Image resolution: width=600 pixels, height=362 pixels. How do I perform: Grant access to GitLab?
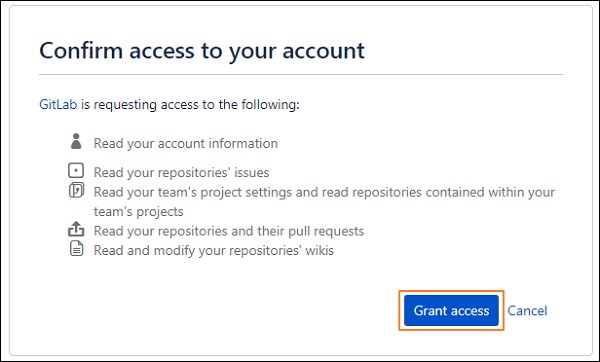click(451, 310)
